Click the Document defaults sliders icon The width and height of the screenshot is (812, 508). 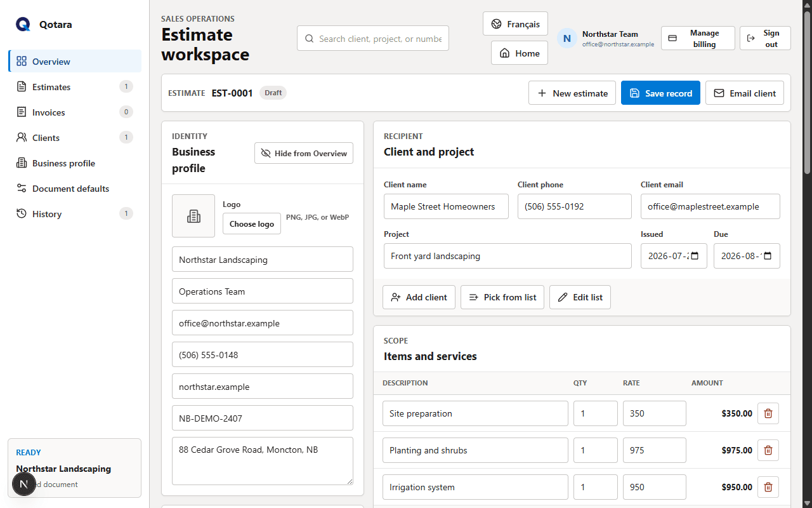tap(22, 188)
